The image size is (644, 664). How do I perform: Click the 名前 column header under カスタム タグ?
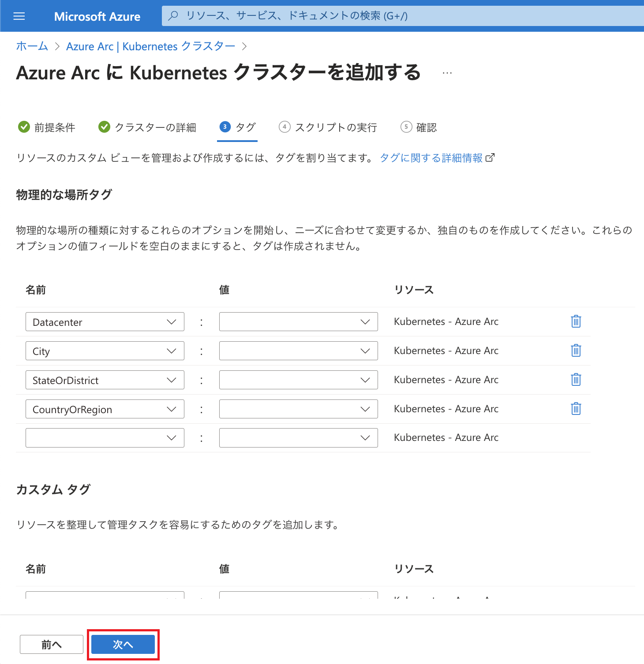coord(36,569)
